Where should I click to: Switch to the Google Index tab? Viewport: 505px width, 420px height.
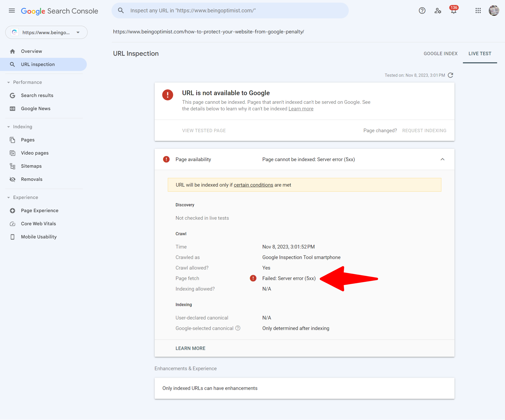point(441,54)
